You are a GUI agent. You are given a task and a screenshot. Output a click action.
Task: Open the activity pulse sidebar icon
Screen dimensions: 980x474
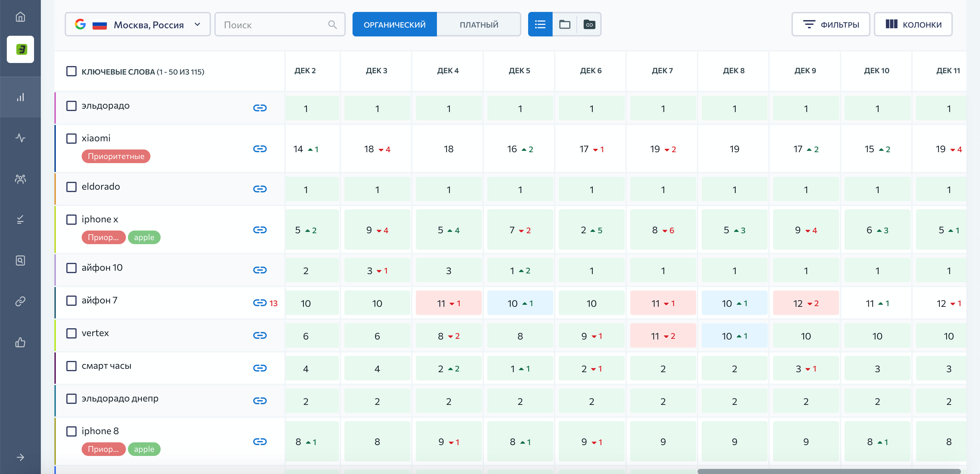click(x=20, y=138)
